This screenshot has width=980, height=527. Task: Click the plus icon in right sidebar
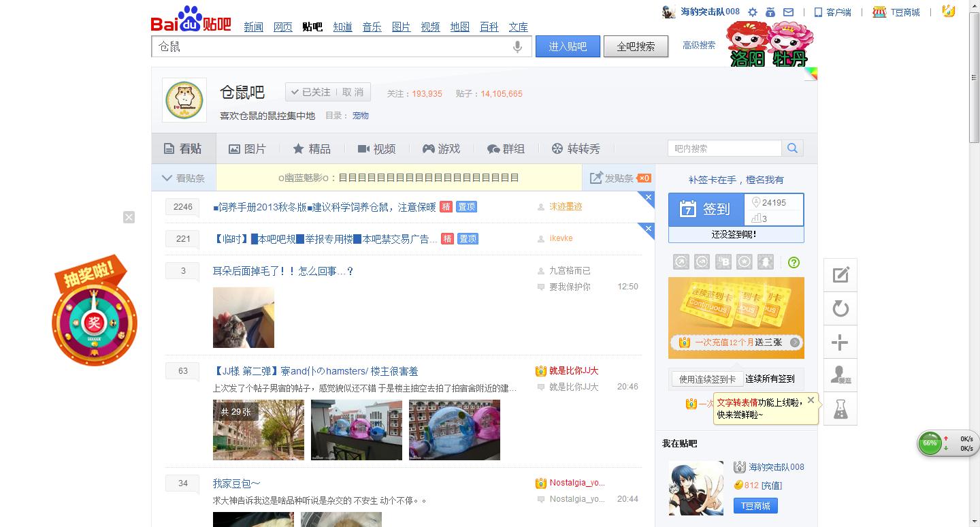[x=840, y=342]
